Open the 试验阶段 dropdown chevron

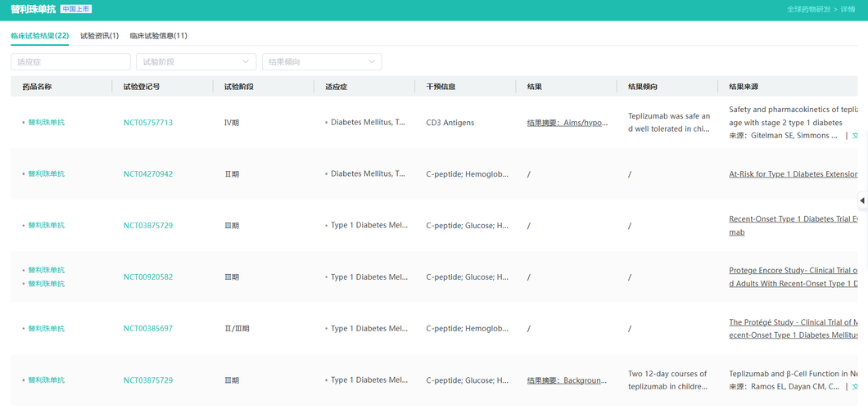[245, 62]
